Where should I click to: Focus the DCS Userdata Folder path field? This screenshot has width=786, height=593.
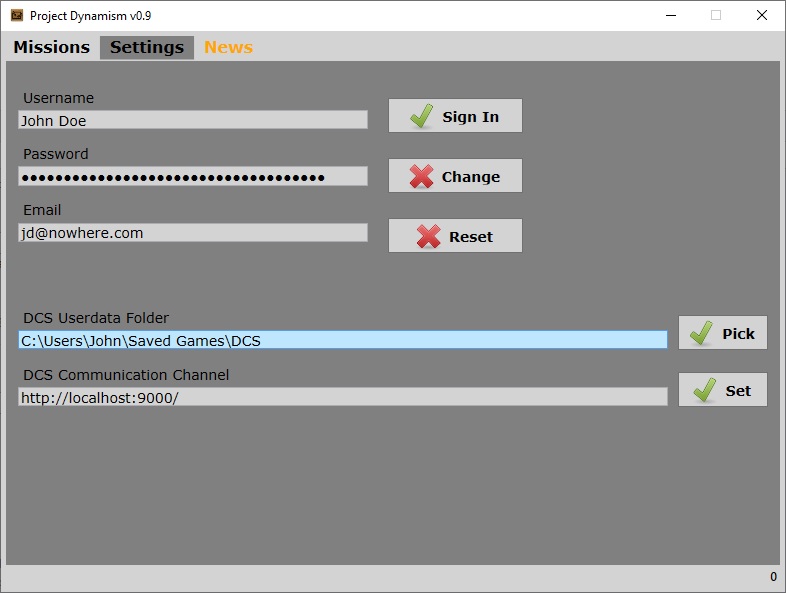tap(343, 340)
